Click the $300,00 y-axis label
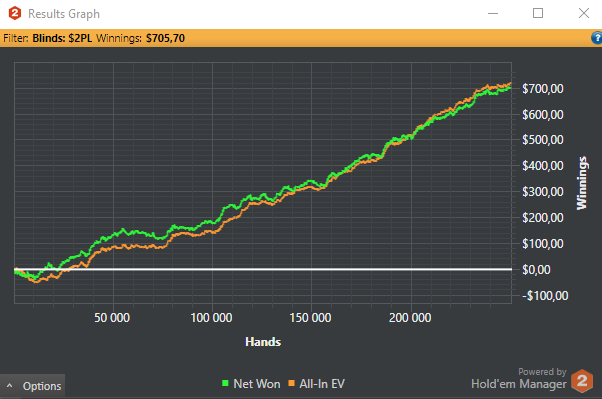The width and height of the screenshot is (602, 399). 542,192
